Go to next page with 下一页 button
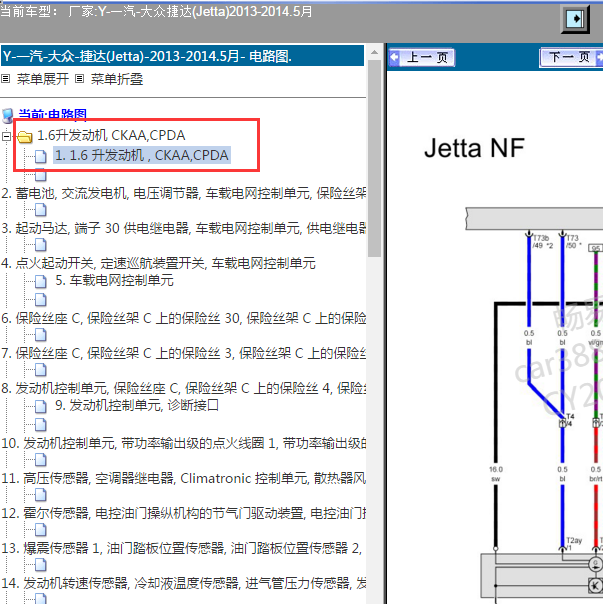603x604 pixels. point(571,58)
